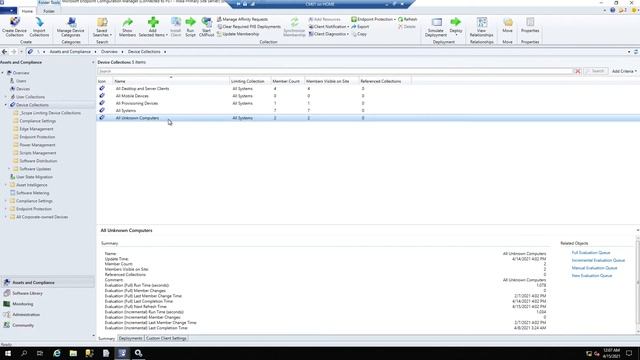
Task: Open Client Notification dropdown
Action: click(329, 27)
